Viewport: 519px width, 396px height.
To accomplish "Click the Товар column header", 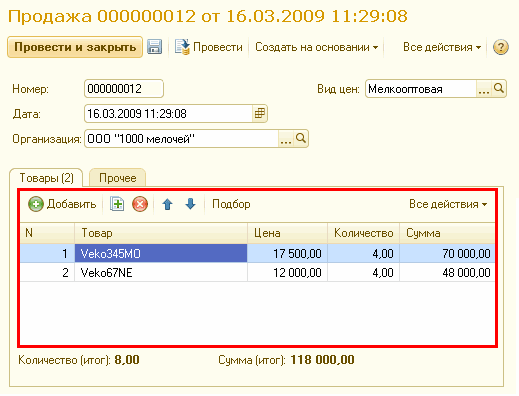I will pyautogui.click(x=161, y=233).
